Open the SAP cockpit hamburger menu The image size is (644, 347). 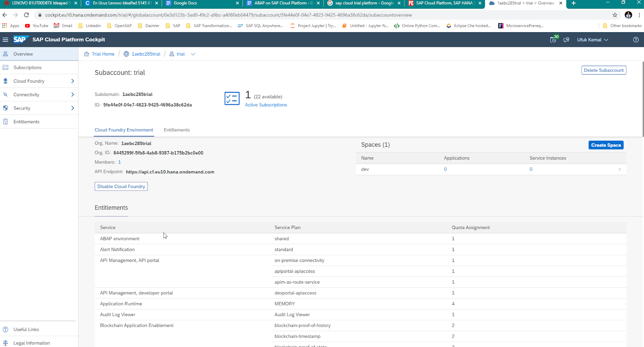point(6,39)
